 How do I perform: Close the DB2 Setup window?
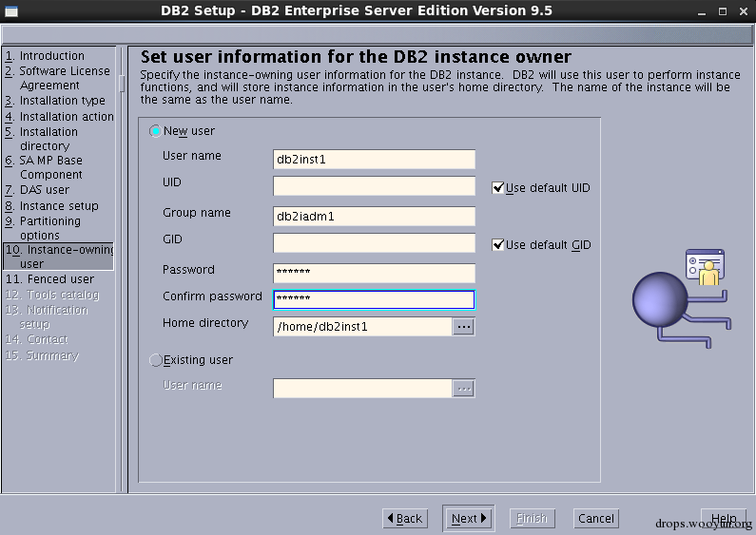coord(744,11)
